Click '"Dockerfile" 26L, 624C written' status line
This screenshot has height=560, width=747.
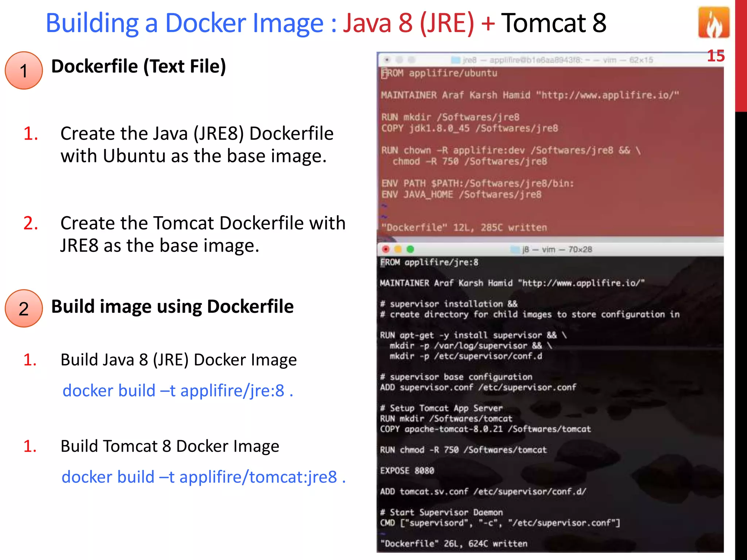454,544
